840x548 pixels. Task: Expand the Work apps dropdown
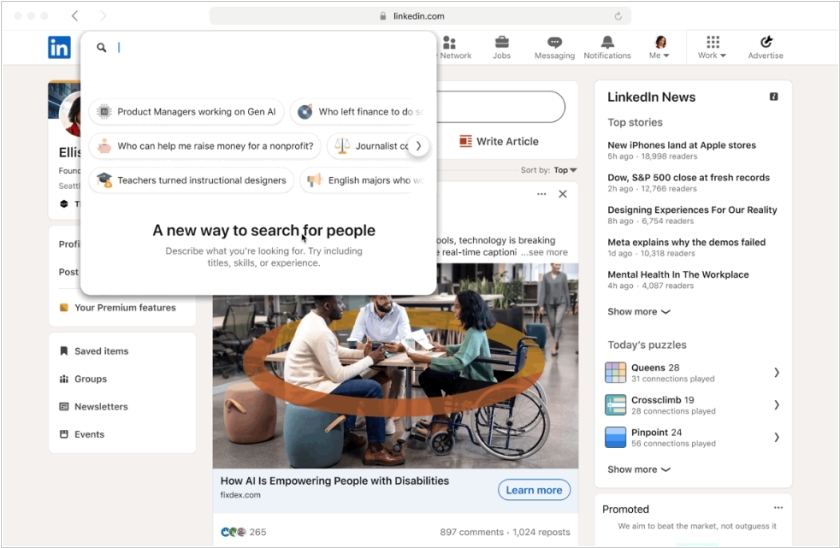712,47
